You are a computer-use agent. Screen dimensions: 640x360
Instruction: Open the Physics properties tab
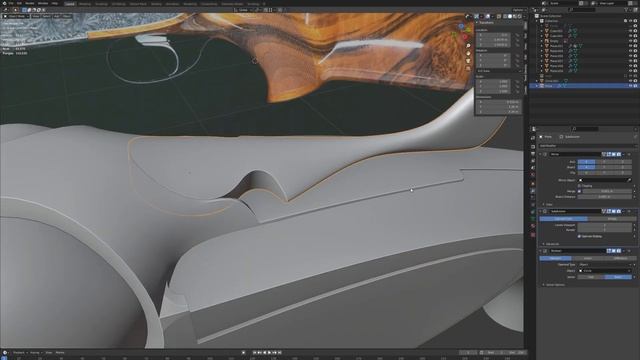pyautogui.click(x=533, y=204)
